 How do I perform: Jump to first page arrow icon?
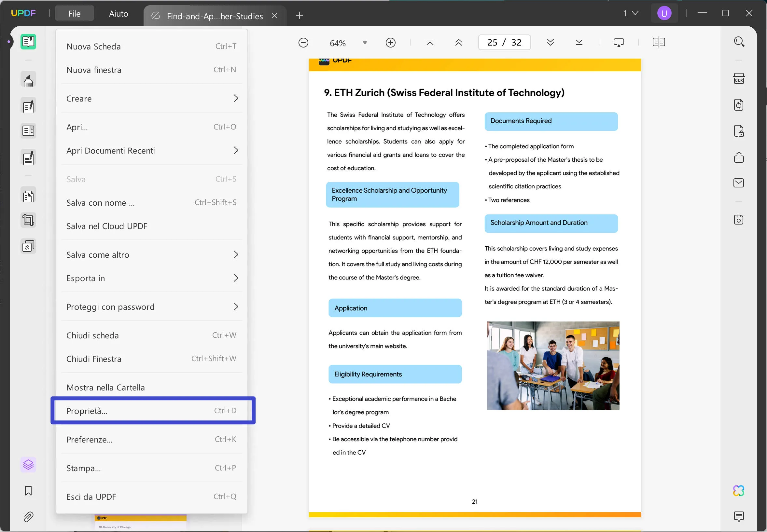tap(430, 42)
